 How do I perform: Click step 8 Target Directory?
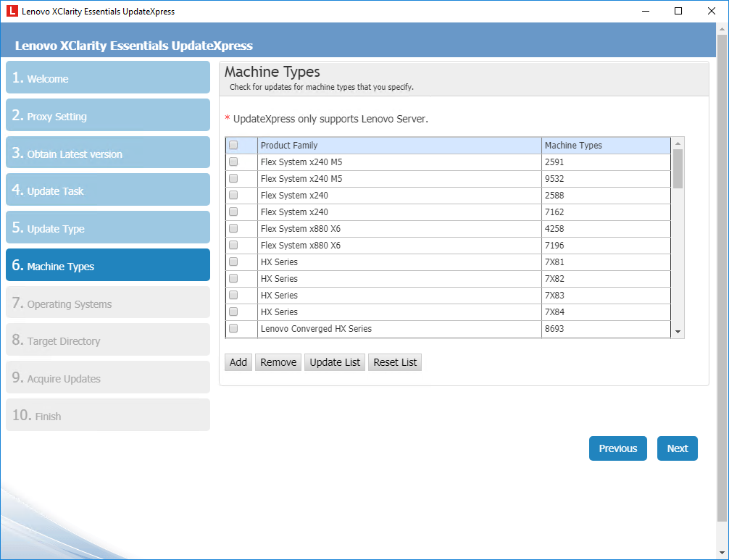[x=108, y=340]
